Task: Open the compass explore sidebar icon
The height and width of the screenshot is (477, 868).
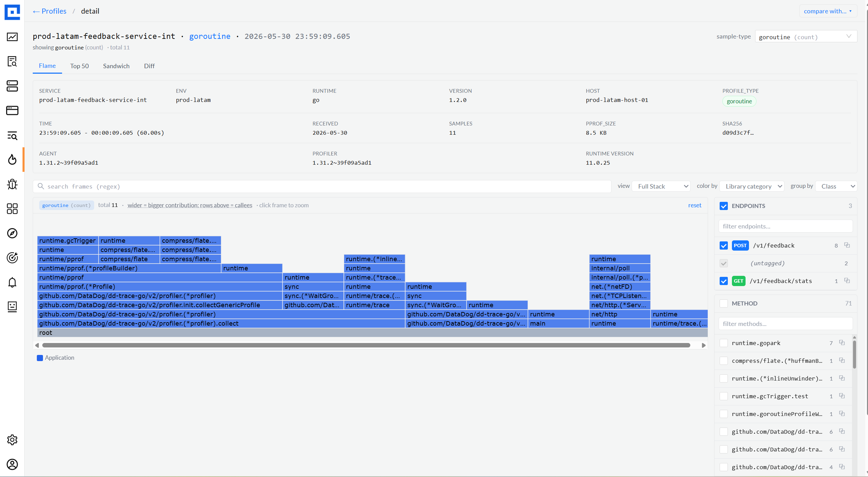Action: [x=12, y=233]
